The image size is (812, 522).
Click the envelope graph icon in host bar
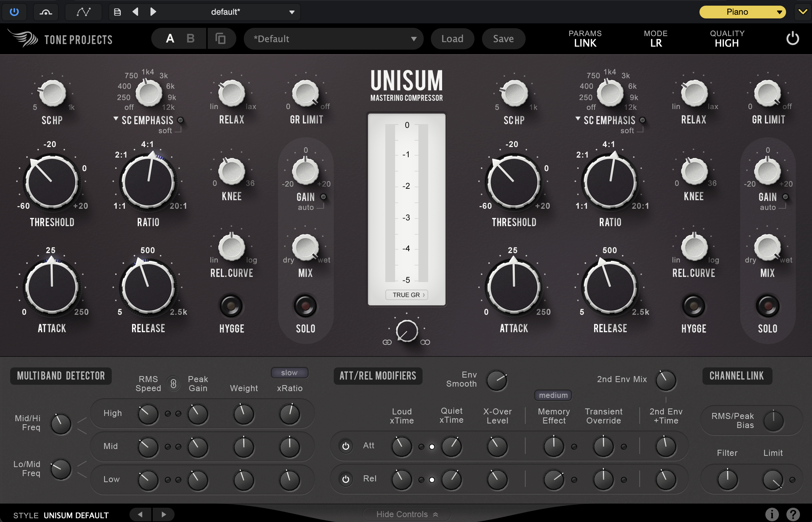pos(84,12)
